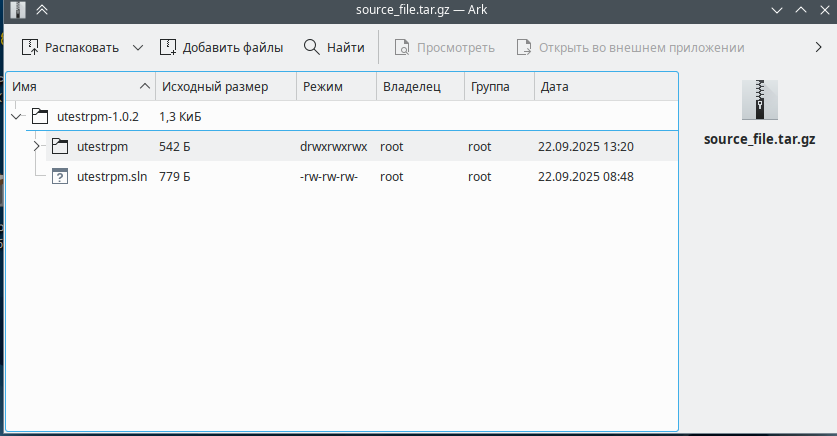837x436 pixels.
Task: Sort by the Имя column header
Action: (x=80, y=86)
